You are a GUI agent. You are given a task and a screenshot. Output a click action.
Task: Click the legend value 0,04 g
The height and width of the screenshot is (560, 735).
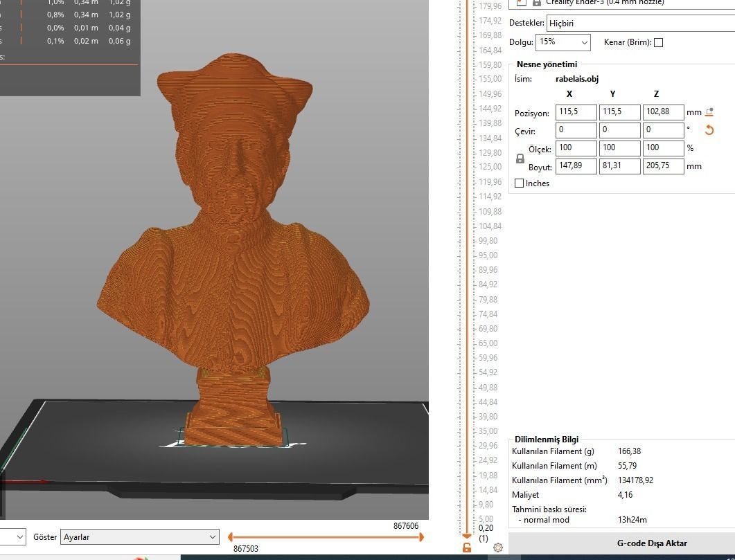pyautogui.click(x=120, y=28)
